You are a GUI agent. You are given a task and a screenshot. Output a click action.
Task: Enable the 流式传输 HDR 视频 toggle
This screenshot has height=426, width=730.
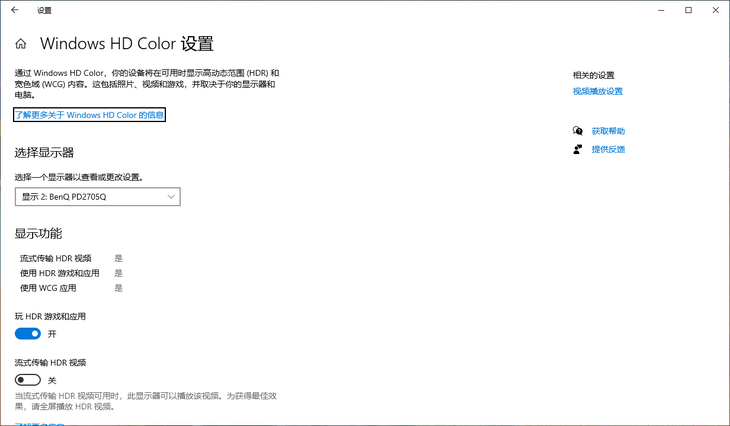coord(28,380)
